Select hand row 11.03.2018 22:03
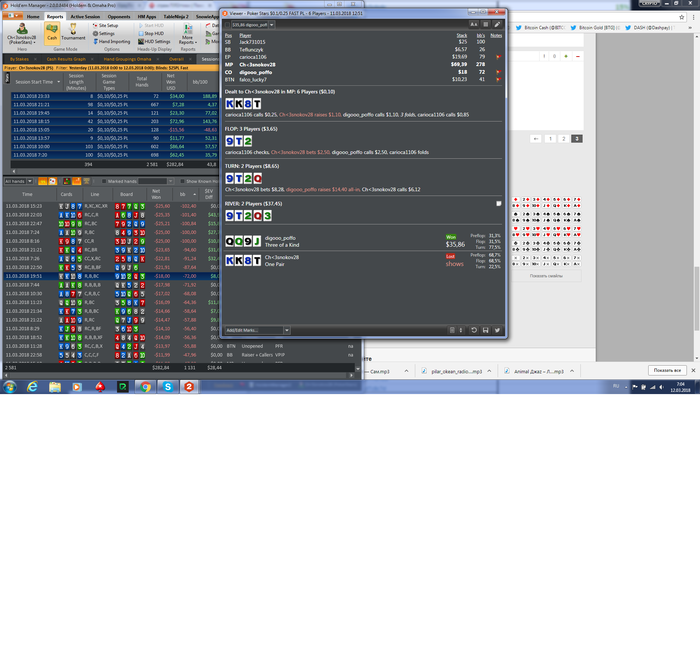 point(112,215)
